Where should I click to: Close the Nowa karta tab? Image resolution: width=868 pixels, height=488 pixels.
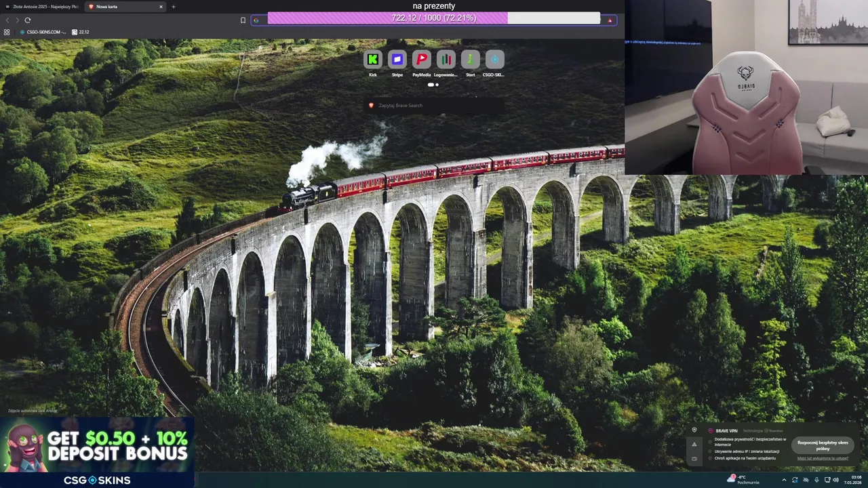(x=161, y=7)
